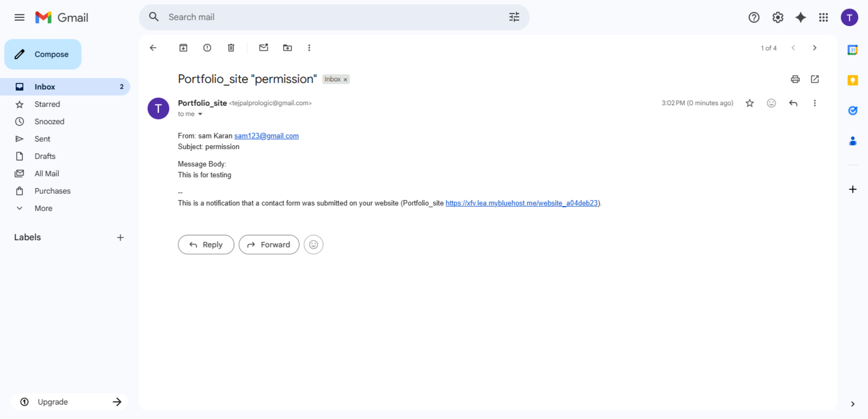The image size is (868, 419).
Task: Move the email to a folder
Action: [x=287, y=47]
